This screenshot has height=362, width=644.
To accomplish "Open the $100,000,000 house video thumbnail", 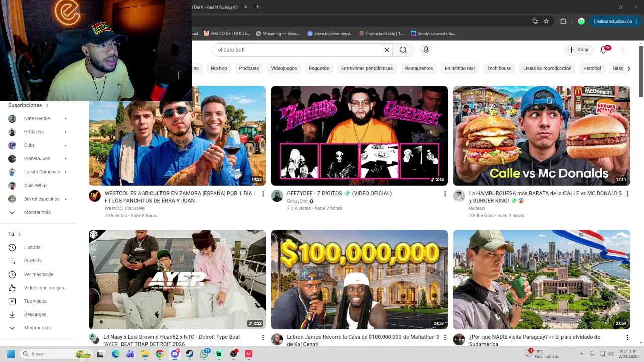I will [x=359, y=280].
